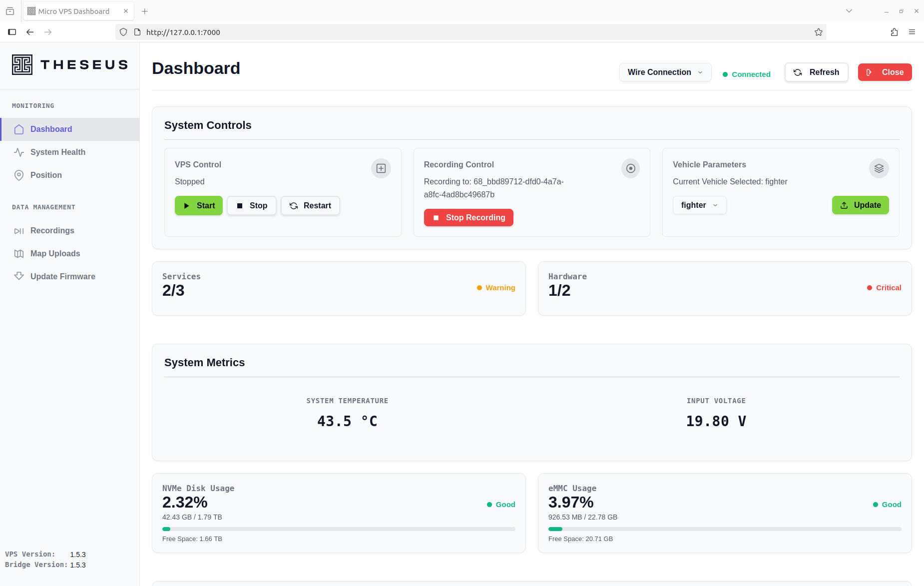Open the browser extensions icon
924x586 pixels.
(x=894, y=32)
